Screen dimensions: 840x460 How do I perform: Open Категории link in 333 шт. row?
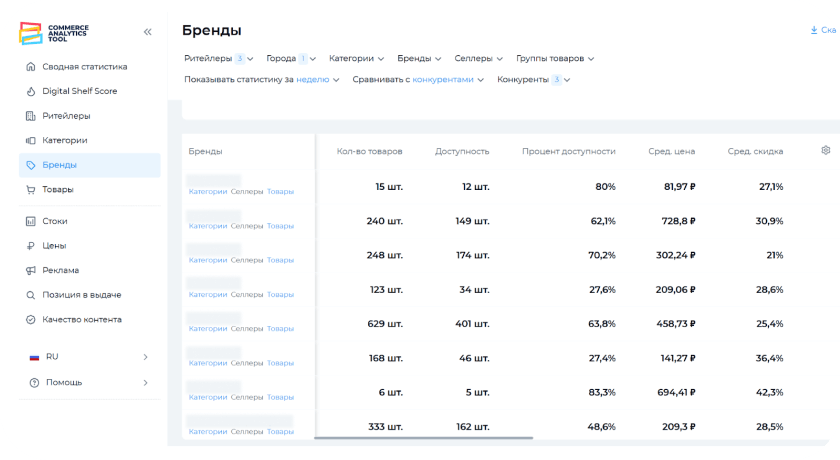tap(208, 432)
